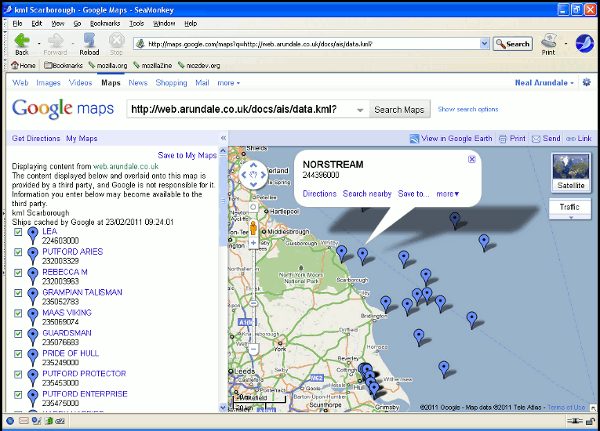
Task: Click the Print printer icon in toolbar
Action: 549,40
